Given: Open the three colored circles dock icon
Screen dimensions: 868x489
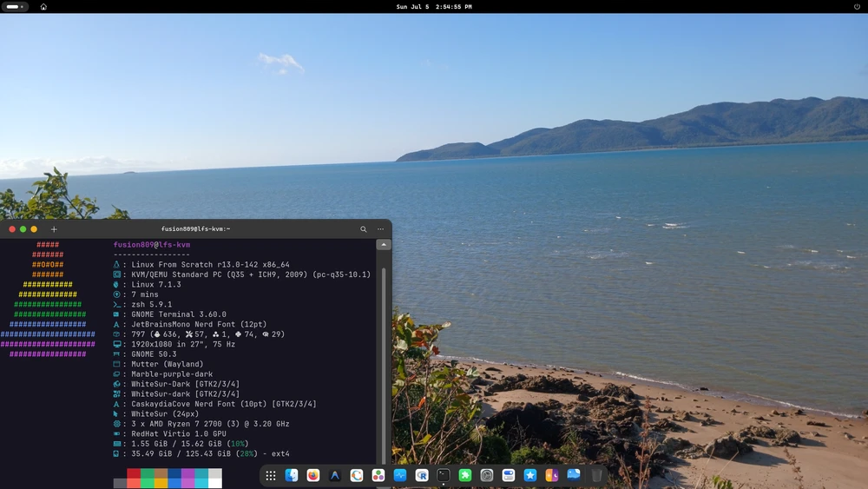Looking at the screenshot, I should click(378, 475).
